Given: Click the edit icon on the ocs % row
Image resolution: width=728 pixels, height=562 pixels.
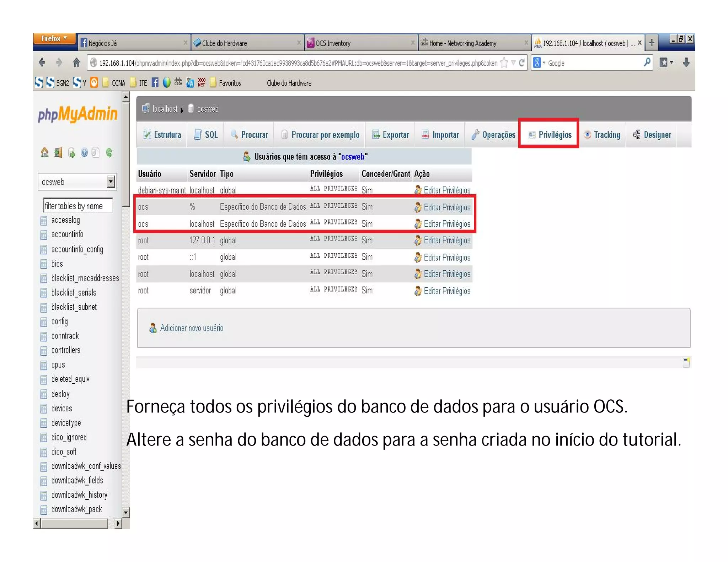Looking at the screenshot, I should click(418, 207).
